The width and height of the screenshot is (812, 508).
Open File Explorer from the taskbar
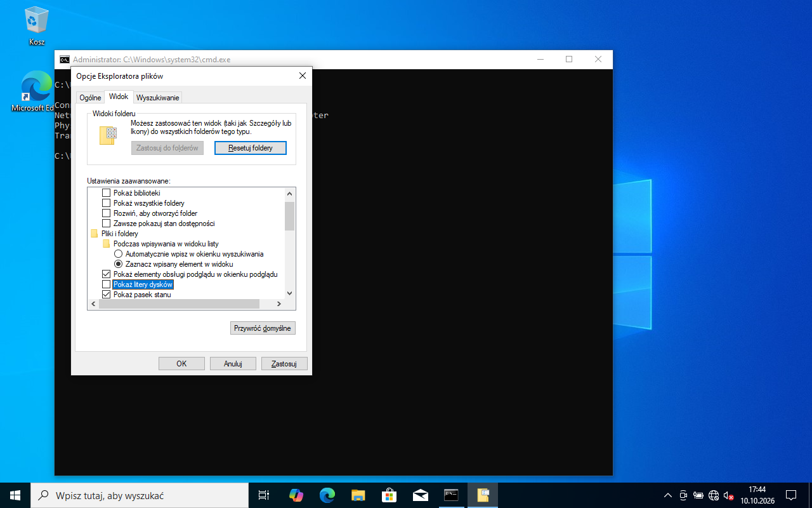(358, 495)
